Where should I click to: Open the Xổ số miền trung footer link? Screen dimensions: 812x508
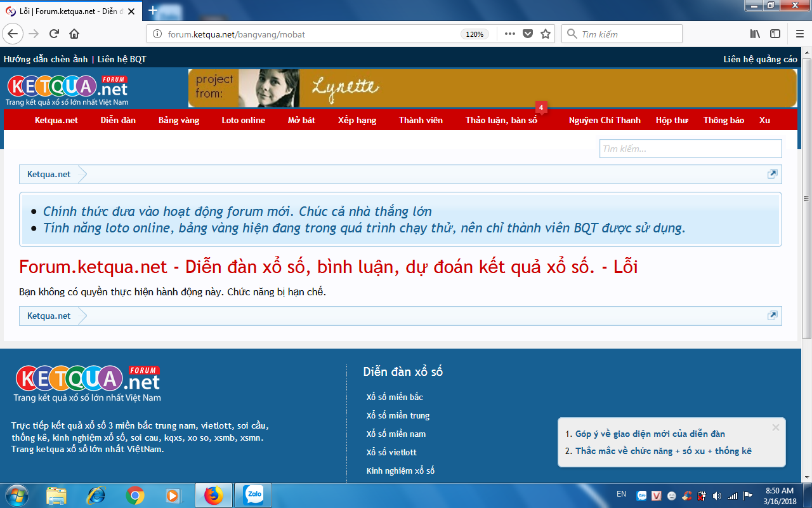pos(398,415)
